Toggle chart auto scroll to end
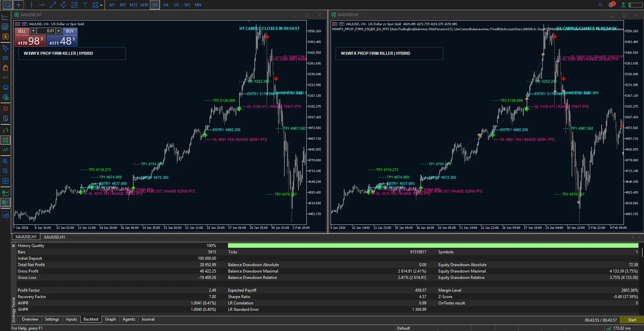 (x=5, y=192)
